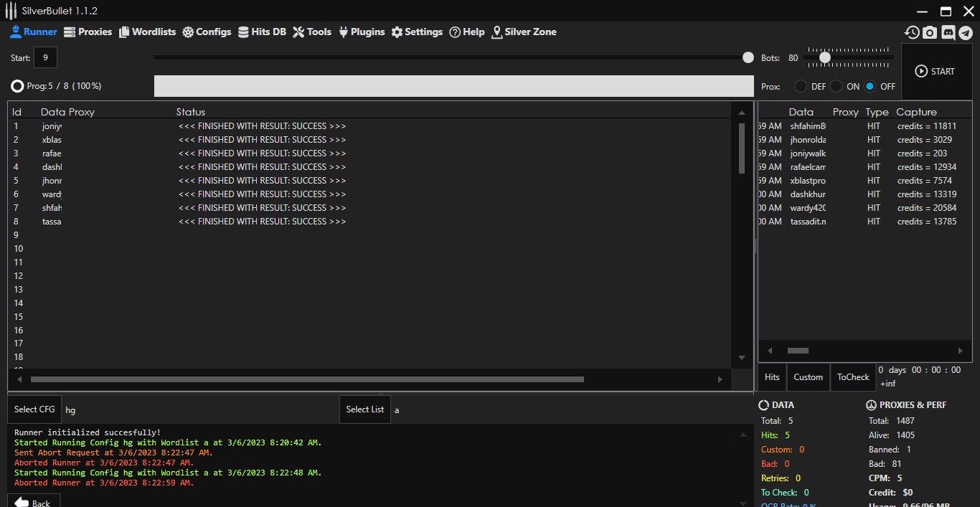The image size is (980, 507).
Task: Select runner row 8 tassa
Action: pos(369,222)
